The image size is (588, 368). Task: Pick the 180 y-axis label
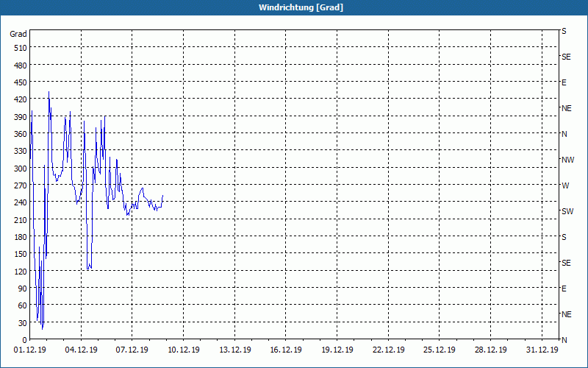21,237
